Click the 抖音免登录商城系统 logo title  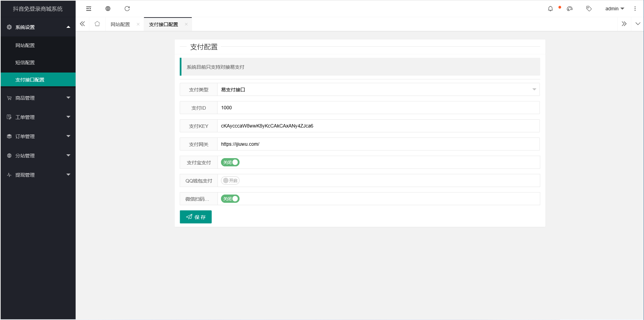[x=38, y=9]
